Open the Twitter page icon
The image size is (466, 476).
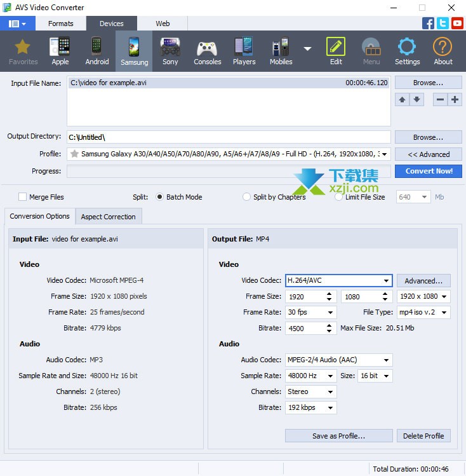pyautogui.click(x=443, y=24)
